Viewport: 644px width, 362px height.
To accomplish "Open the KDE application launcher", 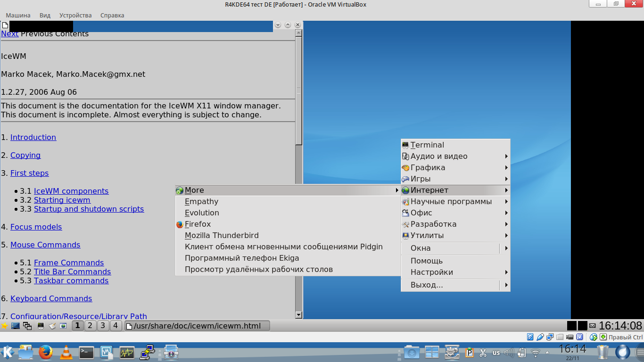I will click(8, 352).
